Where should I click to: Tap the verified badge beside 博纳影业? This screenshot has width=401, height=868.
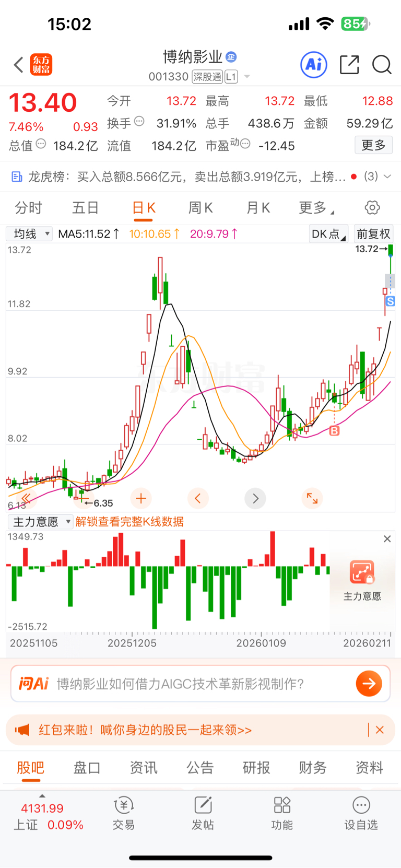pyautogui.click(x=231, y=57)
